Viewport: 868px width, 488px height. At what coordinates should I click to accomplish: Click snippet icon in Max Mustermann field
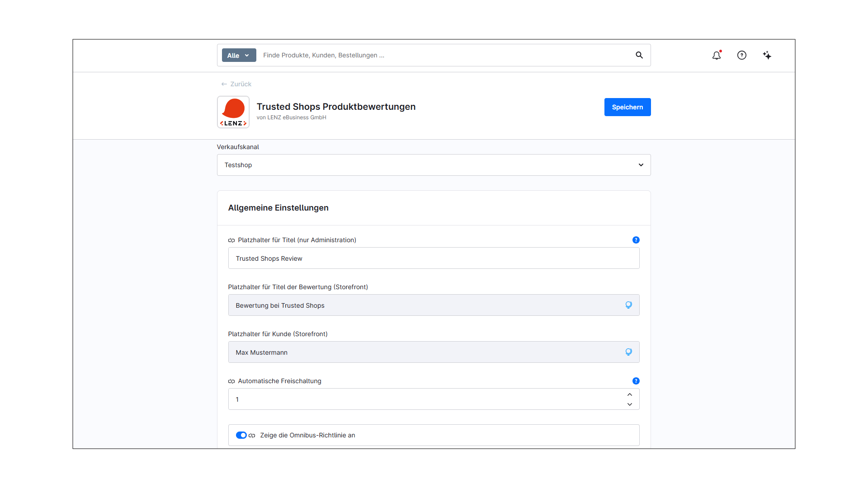coord(629,352)
